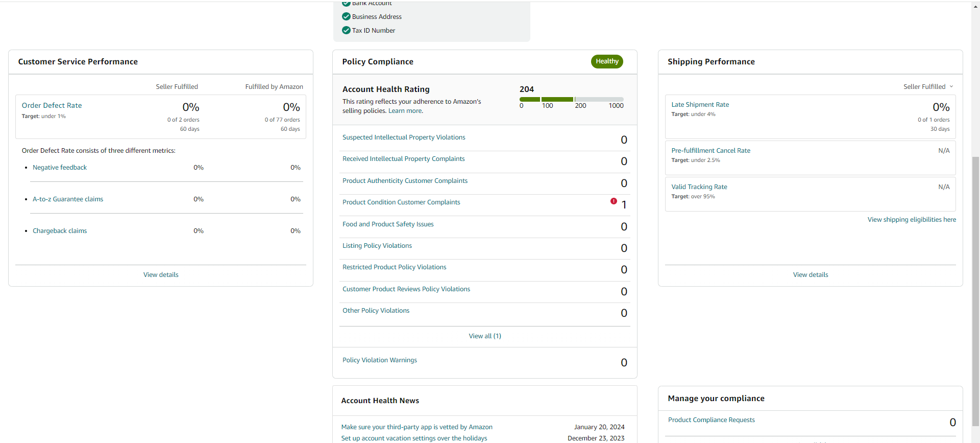Click the count 1 for Product Condition complaints
The image size is (980, 443).
pos(624,205)
